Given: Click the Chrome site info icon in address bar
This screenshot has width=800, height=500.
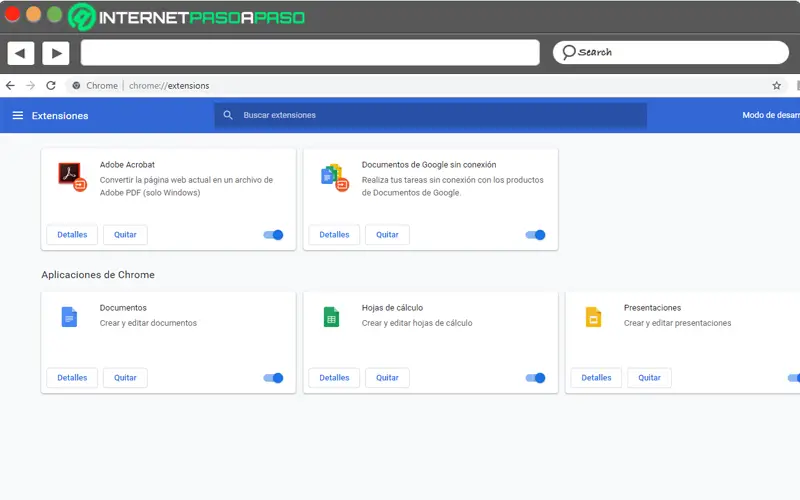Looking at the screenshot, I should (76, 86).
